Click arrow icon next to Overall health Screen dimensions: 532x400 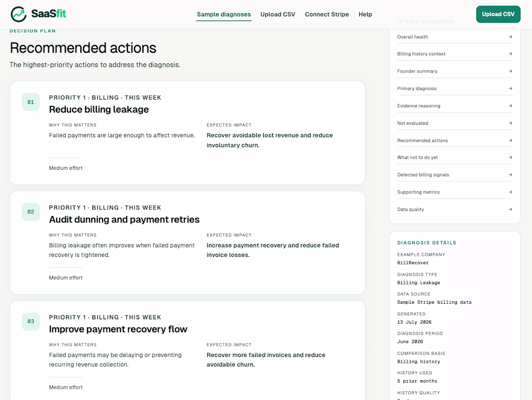click(510, 37)
